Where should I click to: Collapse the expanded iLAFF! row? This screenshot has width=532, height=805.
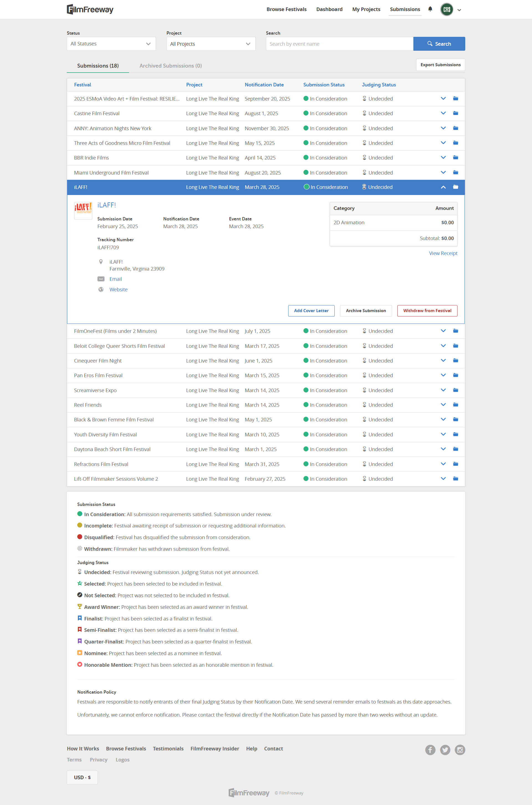(x=443, y=187)
